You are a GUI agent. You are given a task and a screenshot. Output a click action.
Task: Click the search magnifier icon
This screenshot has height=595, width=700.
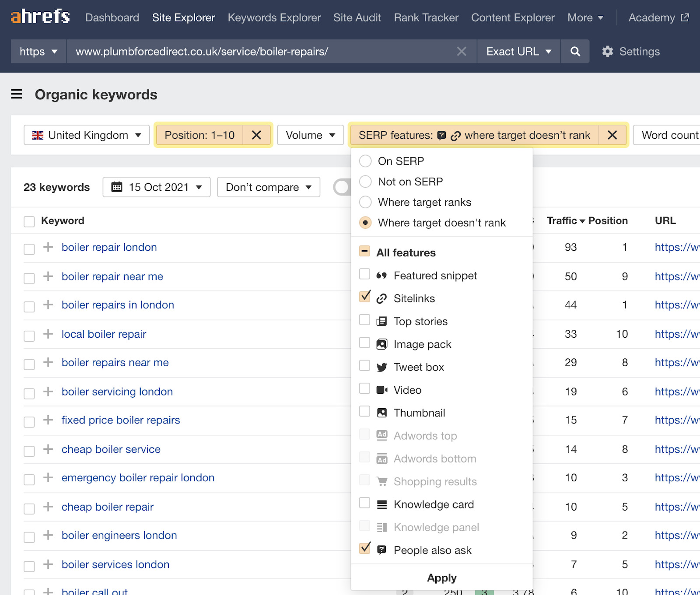tap(575, 51)
